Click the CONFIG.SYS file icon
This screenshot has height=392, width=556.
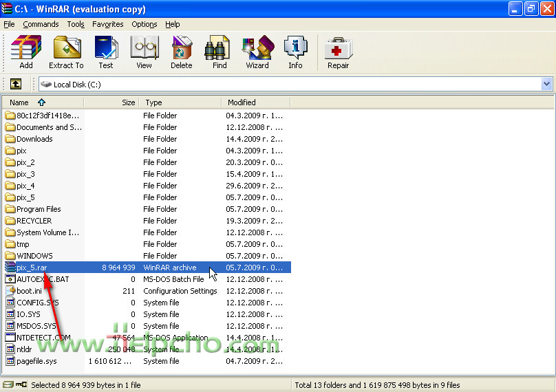[x=10, y=303]
